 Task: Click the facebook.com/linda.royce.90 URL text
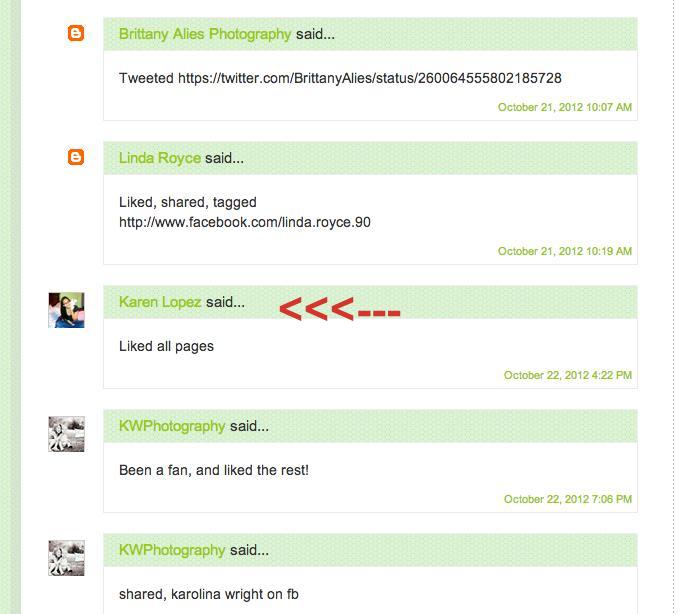point(245,222)
